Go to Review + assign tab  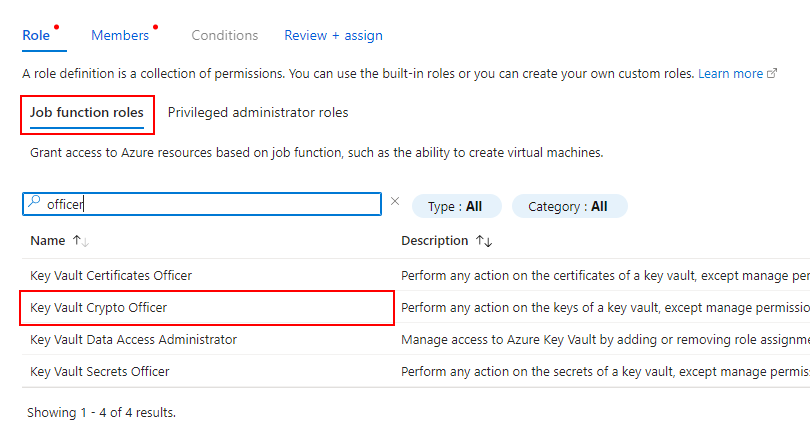click(x=333, y=35)
